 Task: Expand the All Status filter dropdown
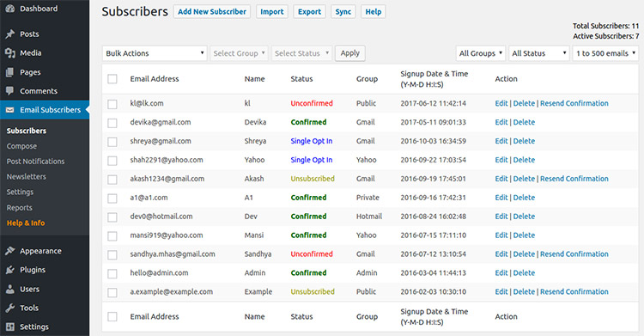(539, 53)
